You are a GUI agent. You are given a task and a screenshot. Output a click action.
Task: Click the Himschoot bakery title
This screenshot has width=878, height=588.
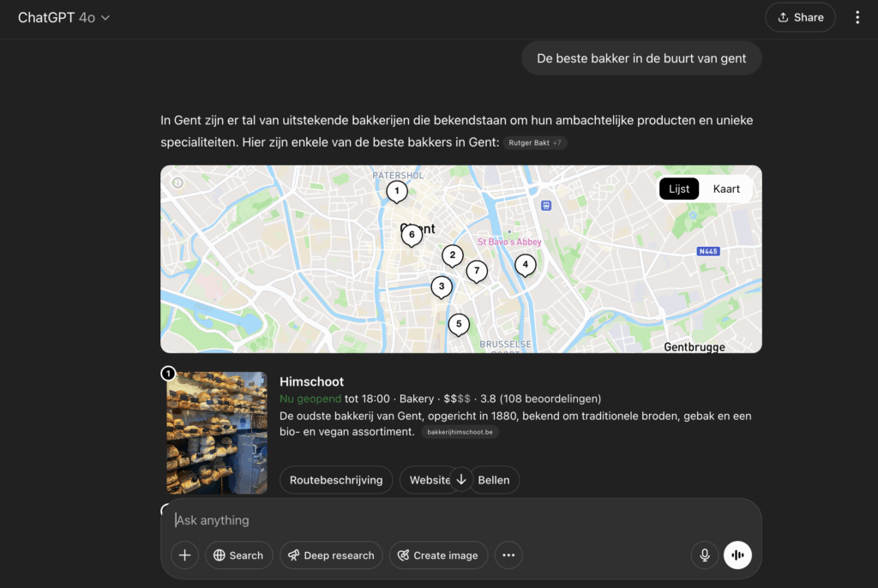pyautogui.click(x=311, y=382)
